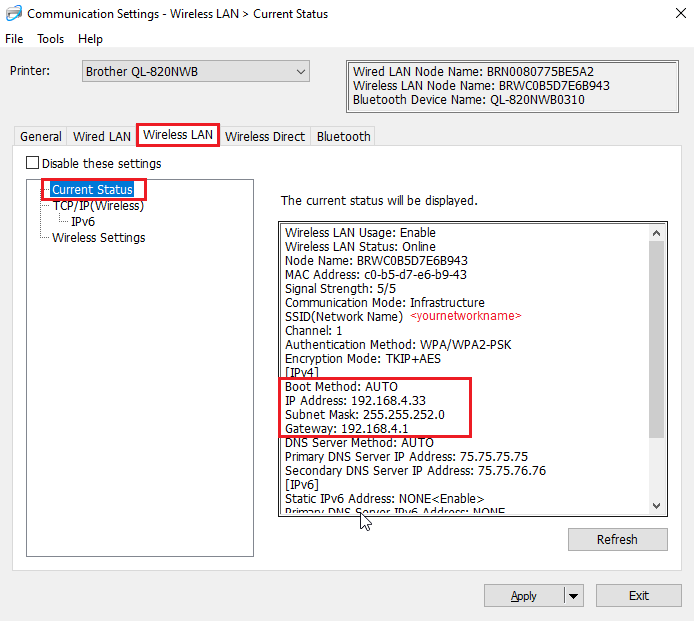
Task: Click the Wireless LAN Usage: Enable line
Action: [360, 233]
